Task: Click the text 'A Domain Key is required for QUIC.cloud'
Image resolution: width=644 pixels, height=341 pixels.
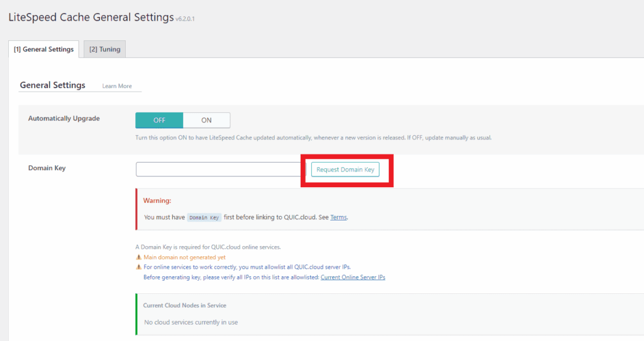Action: pos(208,247)
